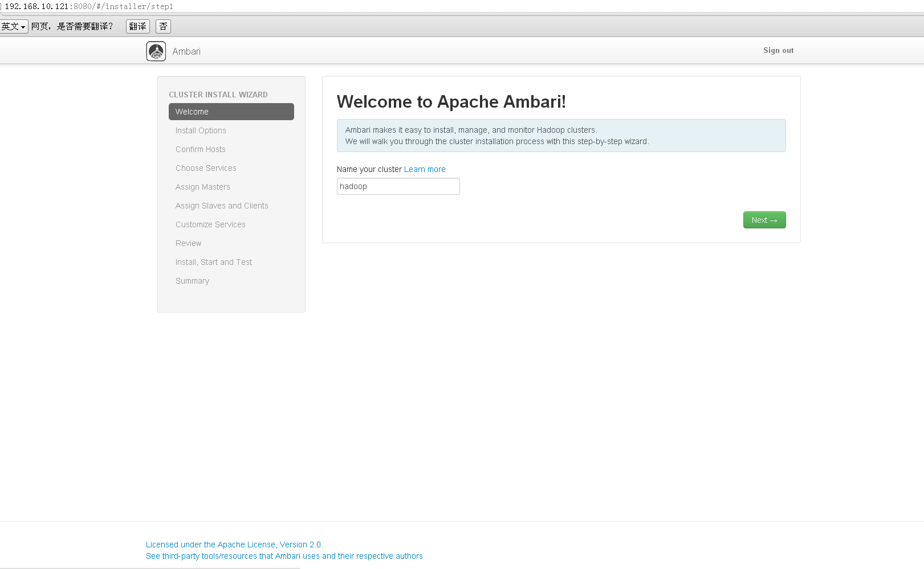Open the Assign Masters step
Screen dimensions: 924x569
(203, 187)
